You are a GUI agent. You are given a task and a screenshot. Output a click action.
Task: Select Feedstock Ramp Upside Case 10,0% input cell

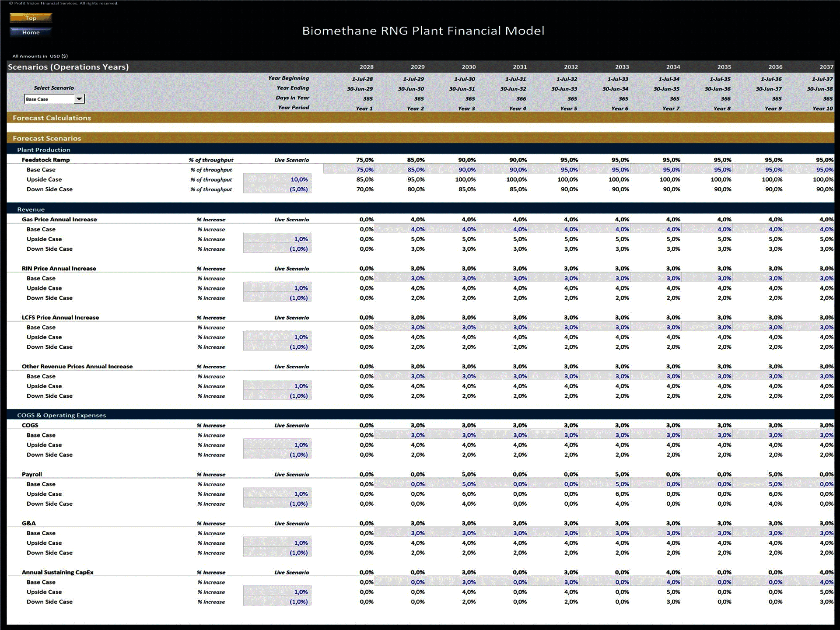click(277, 179)
